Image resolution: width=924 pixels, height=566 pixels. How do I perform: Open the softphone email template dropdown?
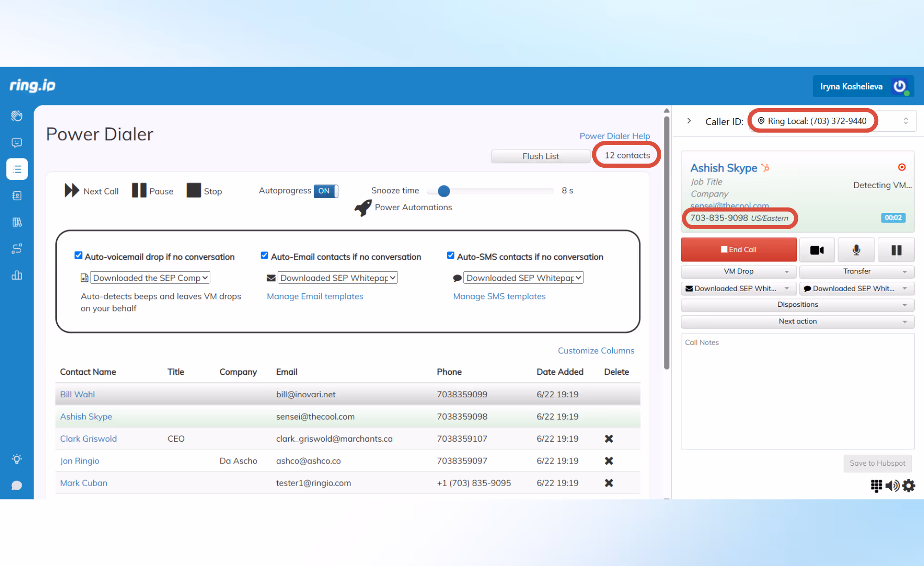click(738, 288)
